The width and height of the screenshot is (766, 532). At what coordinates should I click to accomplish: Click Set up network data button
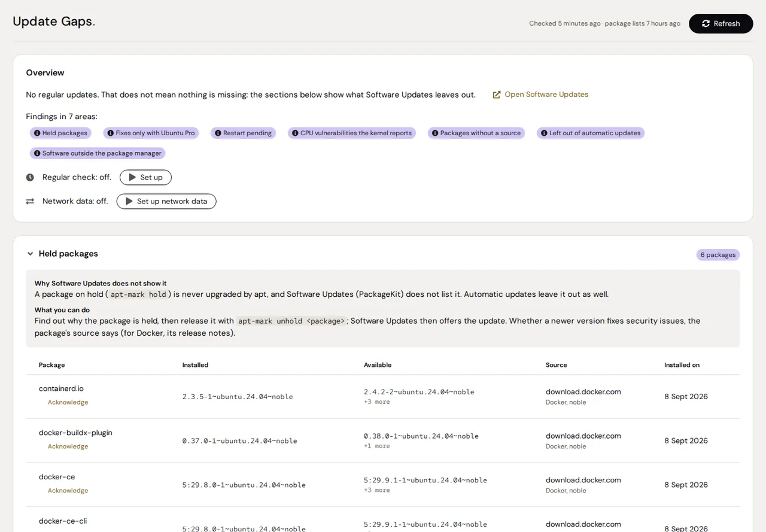coord(166,201)
